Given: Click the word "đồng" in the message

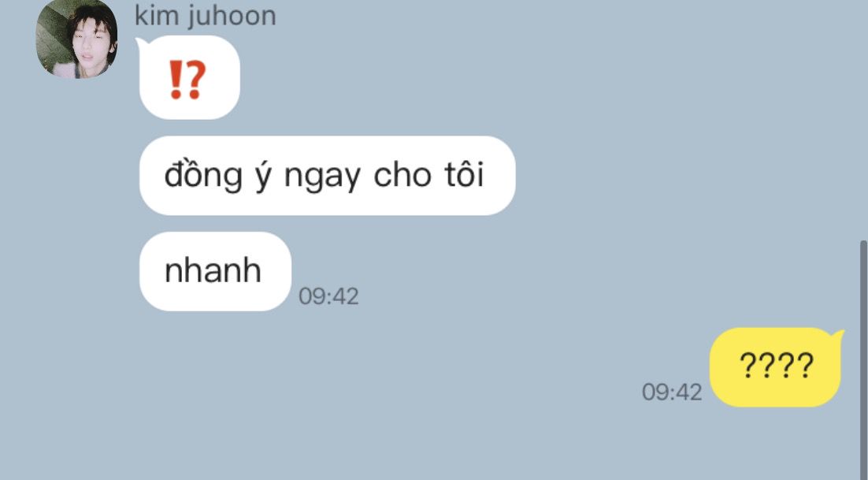Looking at the screenshot, I should tap(203, 175).
